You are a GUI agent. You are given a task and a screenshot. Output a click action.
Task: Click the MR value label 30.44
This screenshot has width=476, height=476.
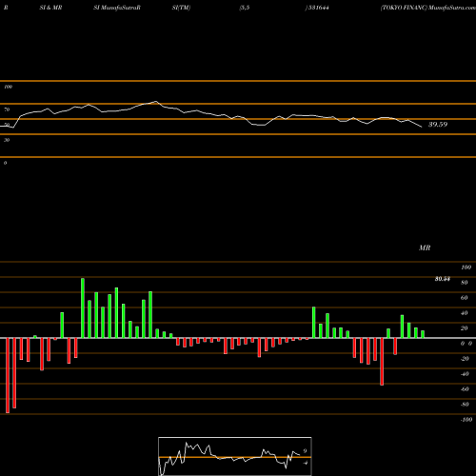pyautogui.click(x=443, y=279)
